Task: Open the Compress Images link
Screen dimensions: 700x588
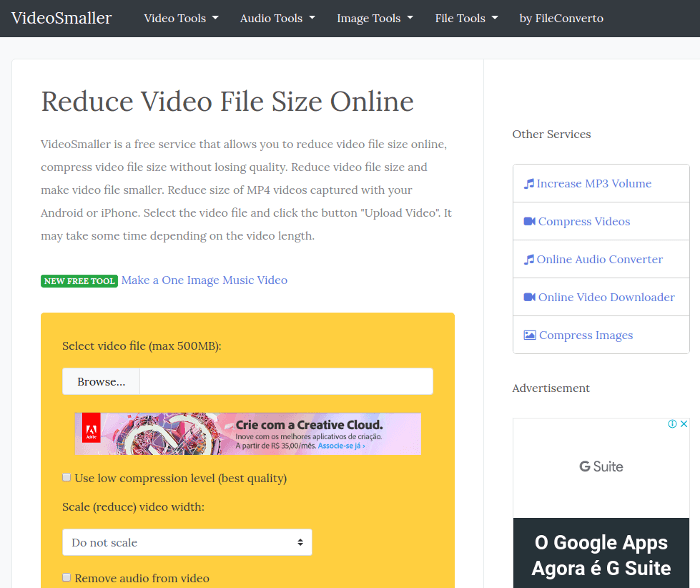Action: [586, 335]
